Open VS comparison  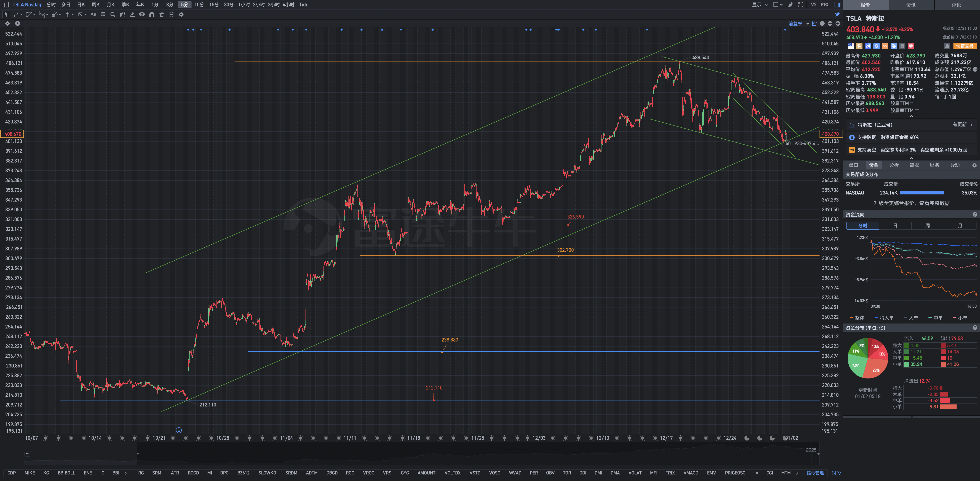tap(813, 4)
